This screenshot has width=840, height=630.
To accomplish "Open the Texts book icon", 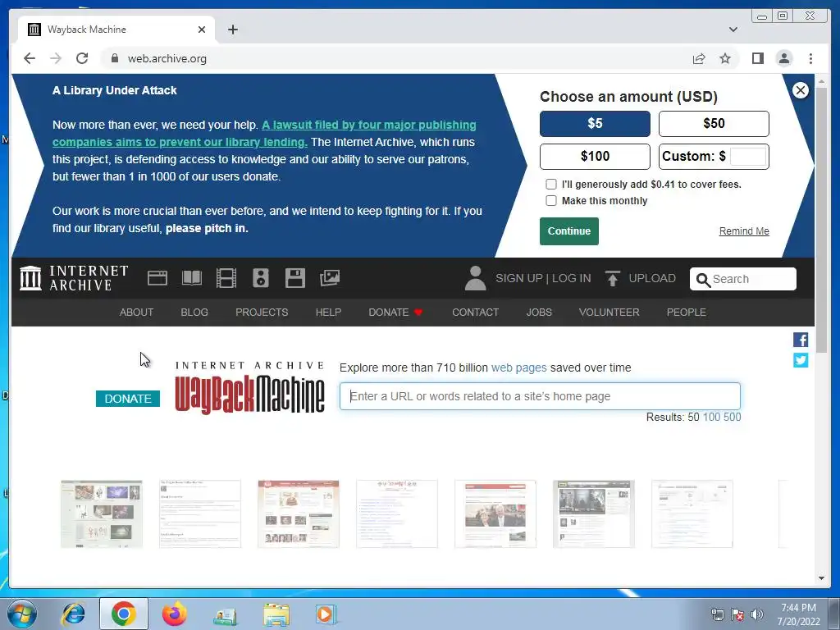I will pyautogui.click(x=192, y=278).
